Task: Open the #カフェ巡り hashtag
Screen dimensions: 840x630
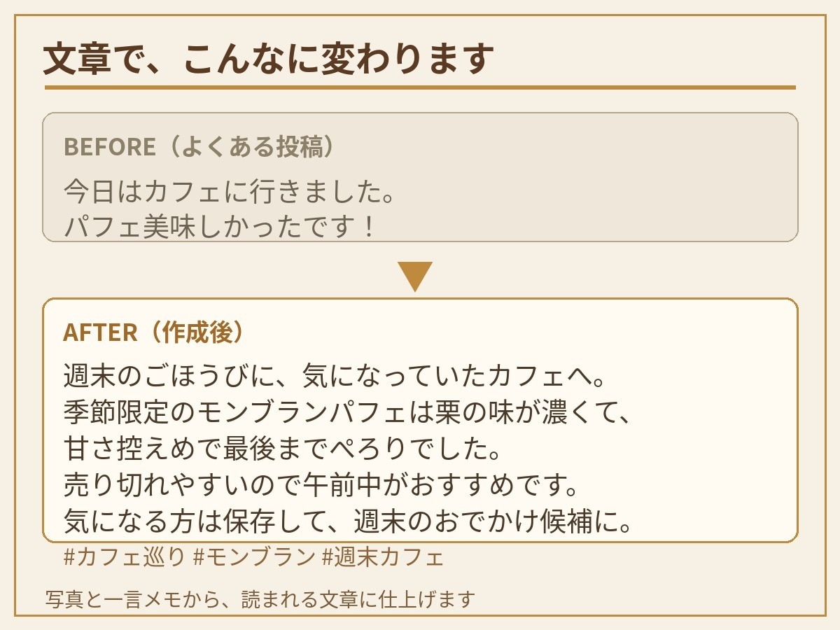Action: click(x=125, y=558)
